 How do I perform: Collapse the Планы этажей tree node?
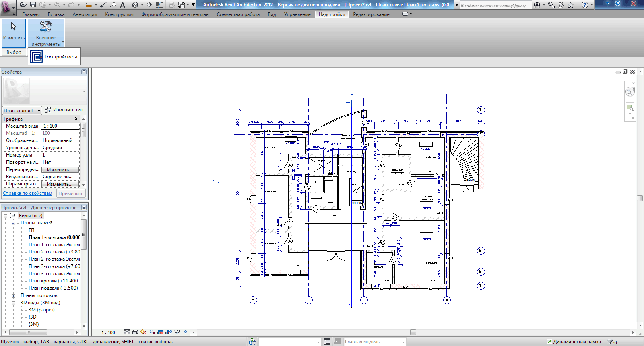coord(13,223)
